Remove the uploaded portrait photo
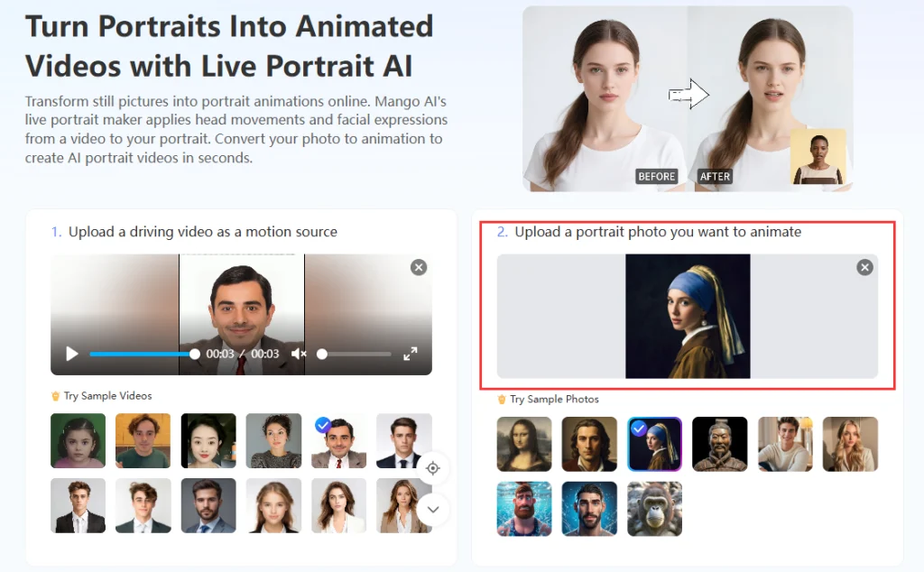This screenshot has width=924, height=572. (x=864, y=267)
